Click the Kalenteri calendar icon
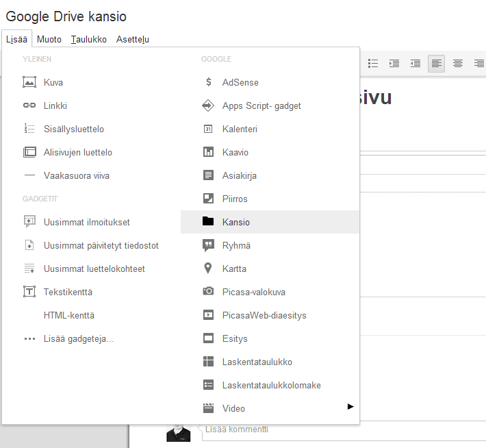Viewport: 486px width, 448px height. pyautogui.click(x=209, y=129)
